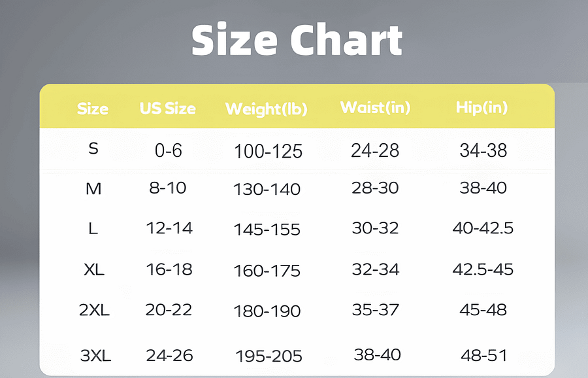Click the 0-6 US size cell

click(169, 150)
